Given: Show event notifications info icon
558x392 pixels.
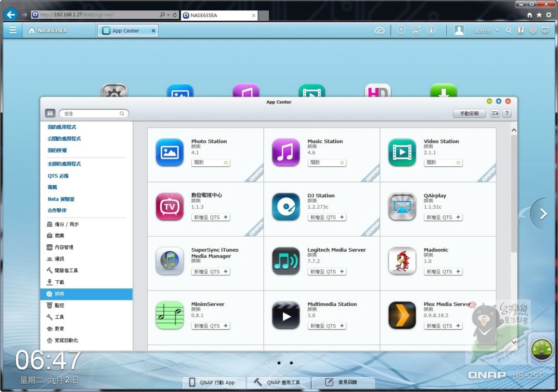Looking at the screenshot, I should 431,31.
